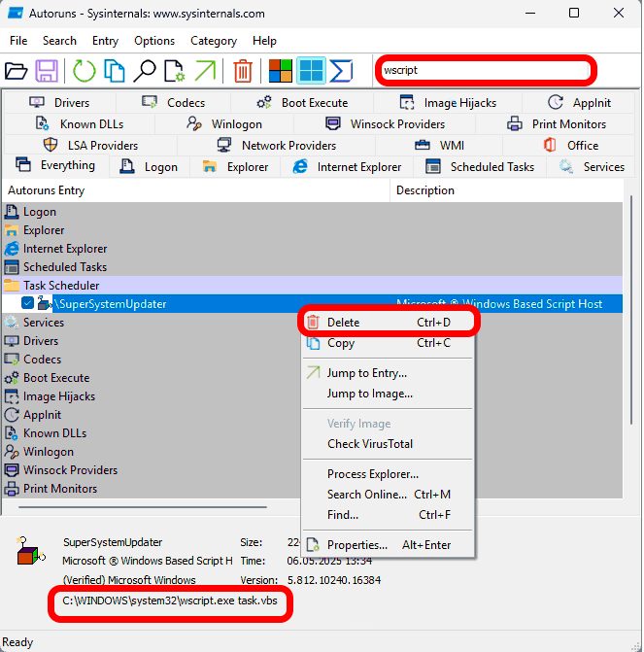Select the Task Scheduler list row
Viewport: 644px width, 652px height.
312,286
